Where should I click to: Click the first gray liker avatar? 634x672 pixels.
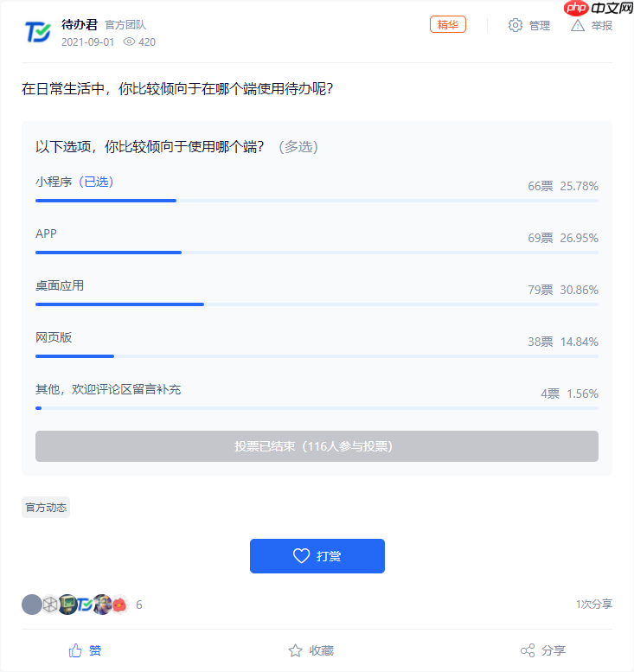point(32,605)
